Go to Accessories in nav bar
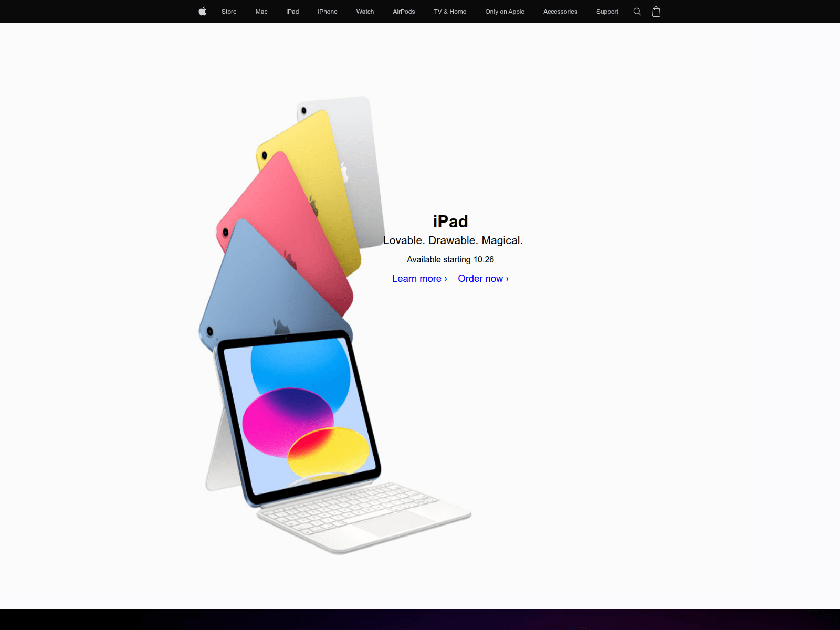This screenshot has width=840, height=630. click(x=560, y=12)
